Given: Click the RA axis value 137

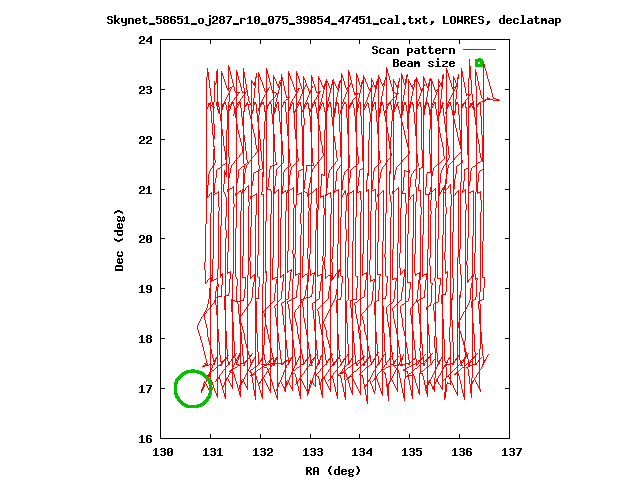Looking at the screenshot, I should (511, 452).
